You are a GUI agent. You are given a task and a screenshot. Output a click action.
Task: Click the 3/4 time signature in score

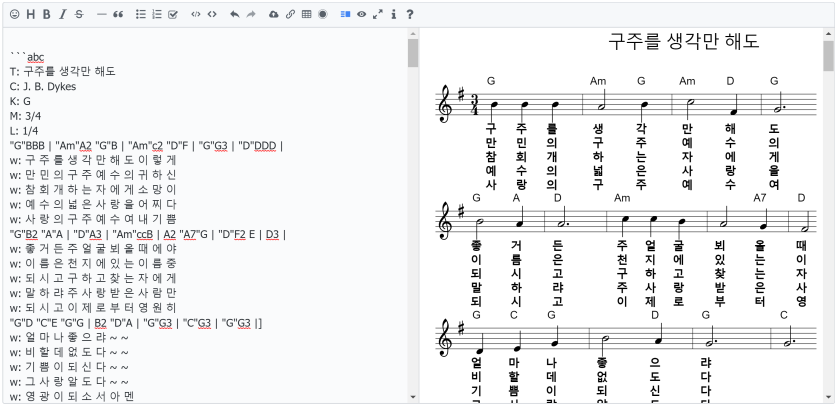[x=477, y=105]
